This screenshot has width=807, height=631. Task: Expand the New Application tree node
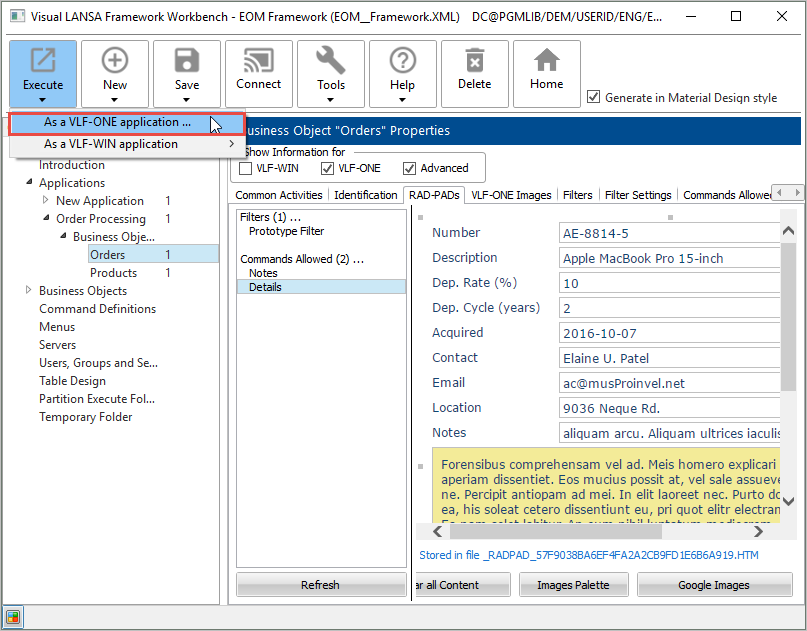point(45,201)
